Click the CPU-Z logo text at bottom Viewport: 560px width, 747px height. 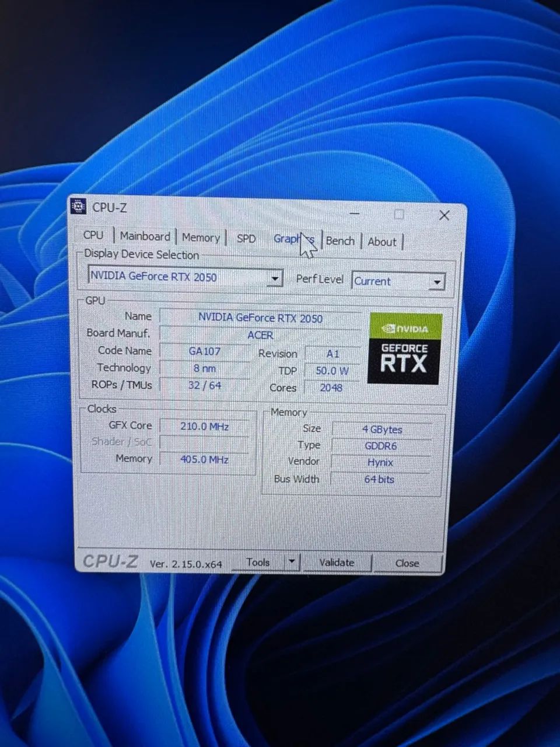[110, 561]
